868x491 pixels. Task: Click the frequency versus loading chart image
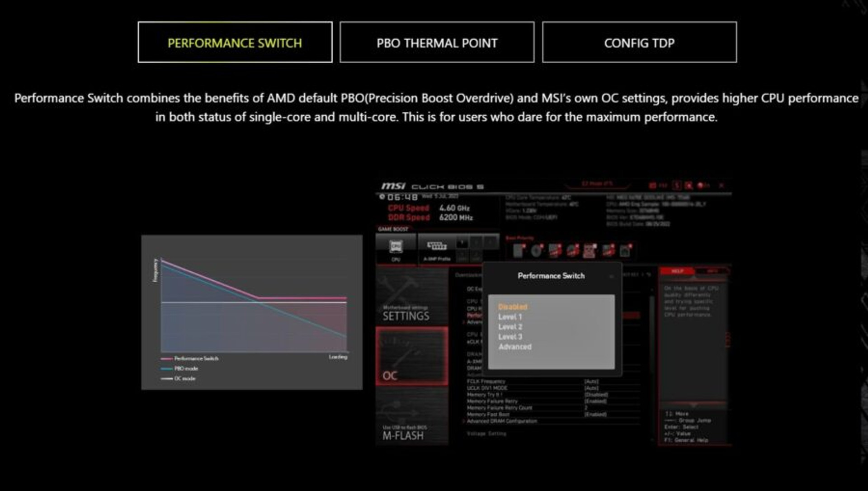coord(252,312)
